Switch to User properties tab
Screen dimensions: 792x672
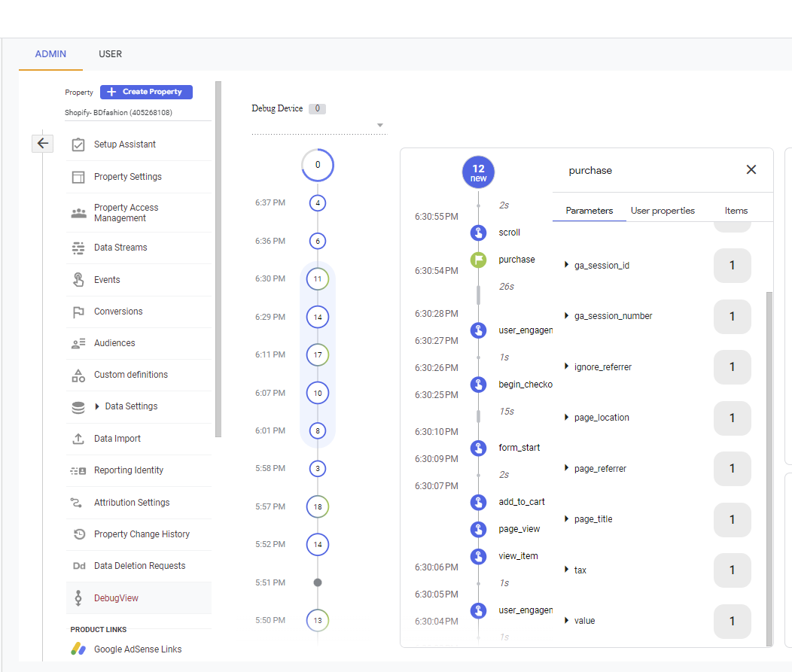click(663, 211)
